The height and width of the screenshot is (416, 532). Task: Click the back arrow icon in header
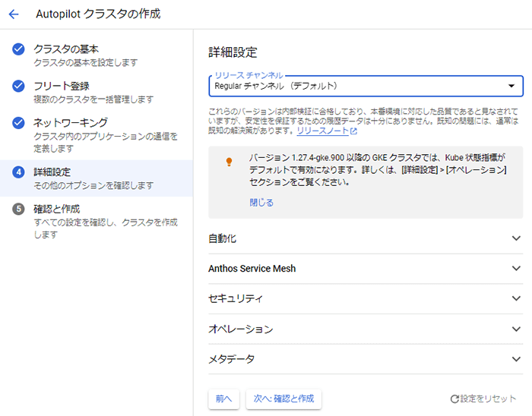tap(14, 14)
